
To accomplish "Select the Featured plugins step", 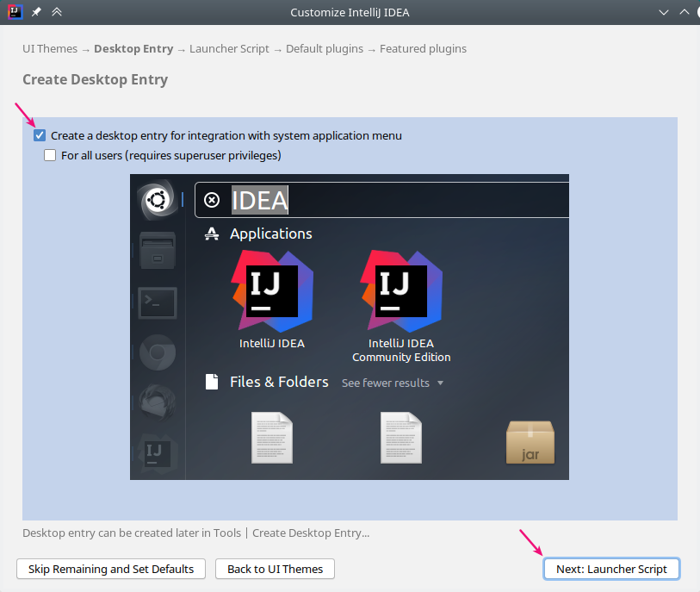I will pos(423,48).
